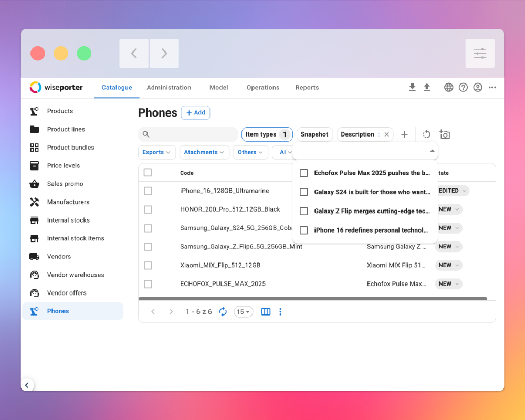Open the NEW state dropdown for HONOR row
Viewport: 525px width, 420px height.
449,209
